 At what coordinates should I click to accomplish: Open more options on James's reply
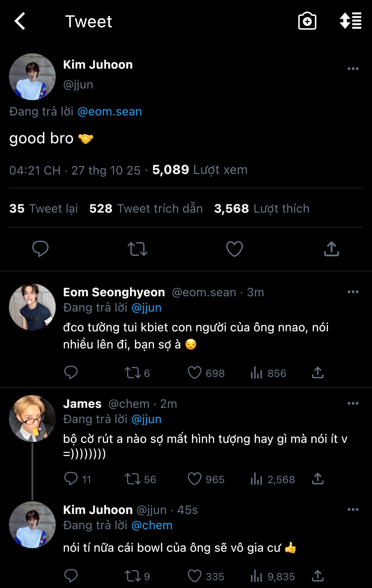353,403
